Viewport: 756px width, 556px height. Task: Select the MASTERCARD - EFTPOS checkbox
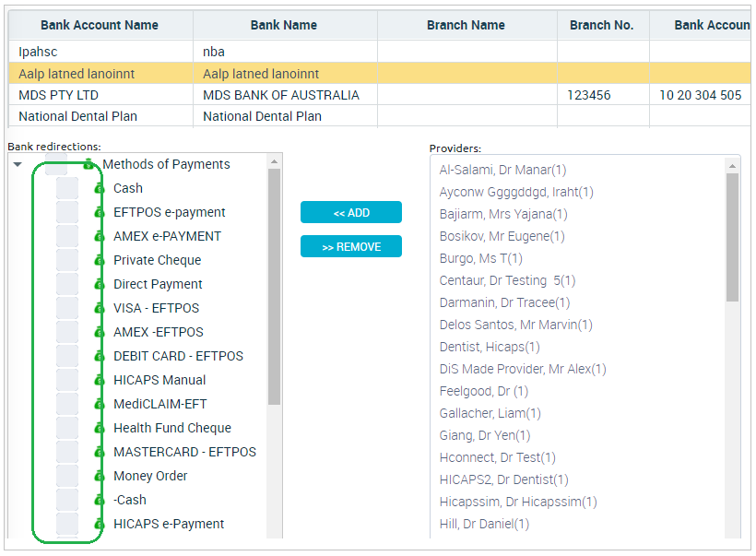click(67, 453)
